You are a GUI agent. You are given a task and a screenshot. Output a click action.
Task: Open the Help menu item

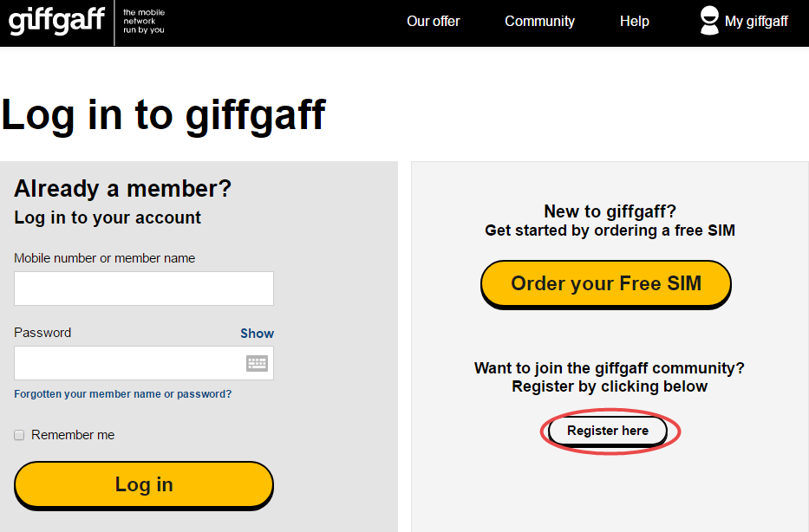tap(634, 21)
